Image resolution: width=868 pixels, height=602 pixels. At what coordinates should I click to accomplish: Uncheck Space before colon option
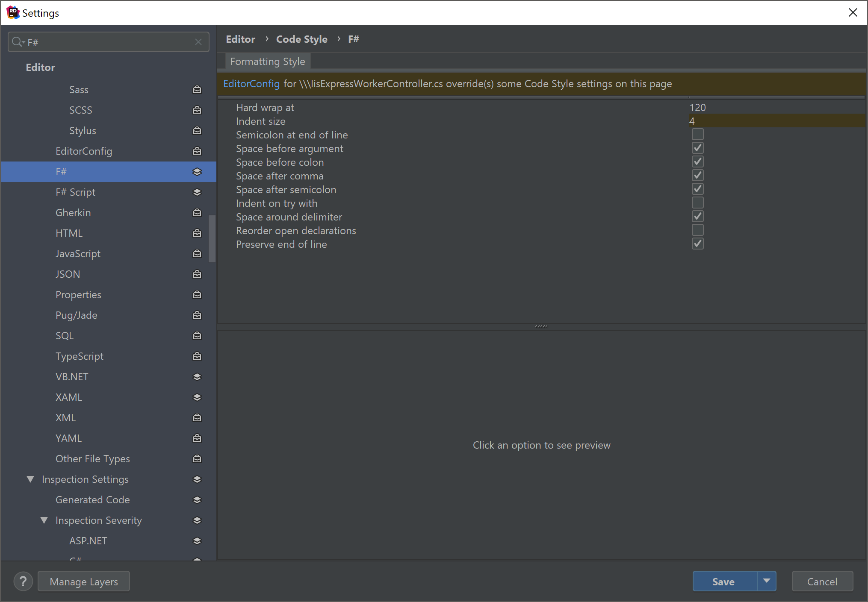pos(697,162)
